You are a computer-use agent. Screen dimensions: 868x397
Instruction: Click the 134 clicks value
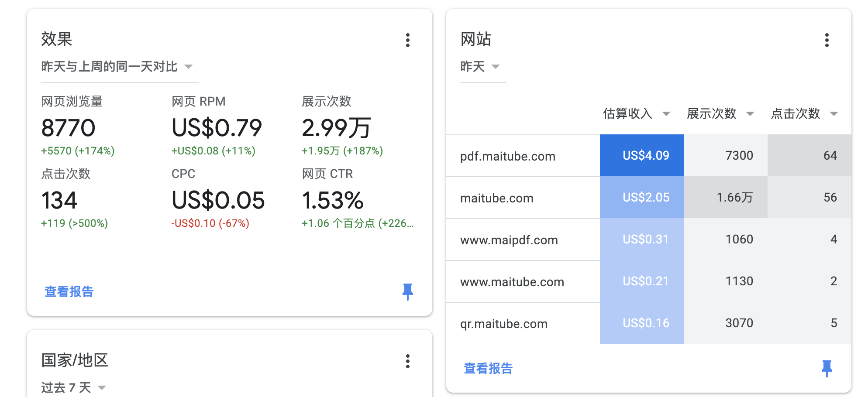pyautogui.click(x=59, y=200)
